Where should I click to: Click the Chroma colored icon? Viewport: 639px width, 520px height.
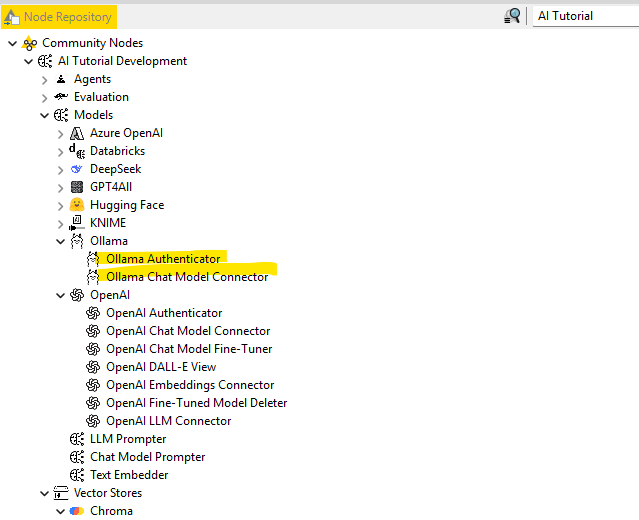[x=77, y=511]
